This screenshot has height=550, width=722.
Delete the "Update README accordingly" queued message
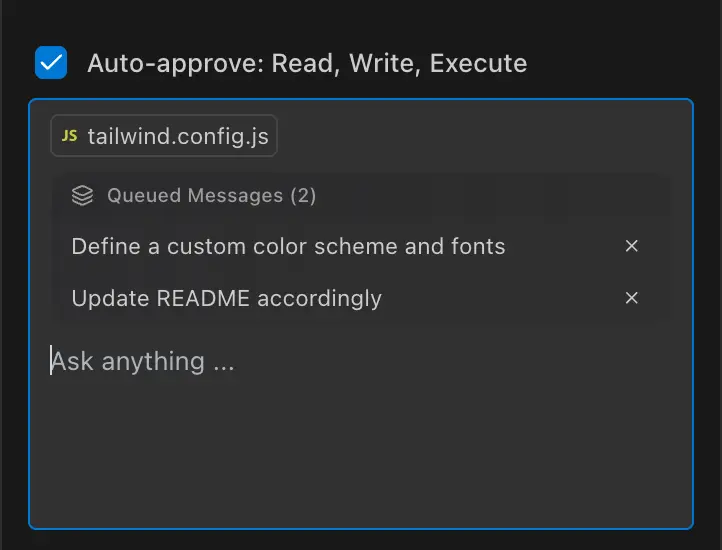[631, 298]
